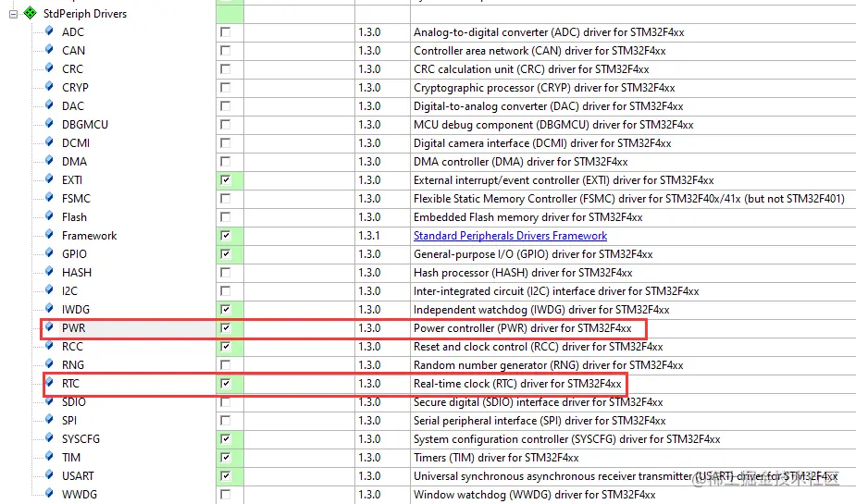Click 'Digital-to-analog converter (DAC)' description

point(549,106)
